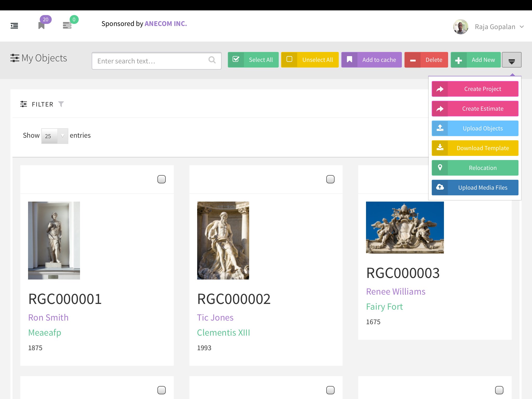Click the RGC000003 object title
532x399 pixels.
(x=403, y=273)
